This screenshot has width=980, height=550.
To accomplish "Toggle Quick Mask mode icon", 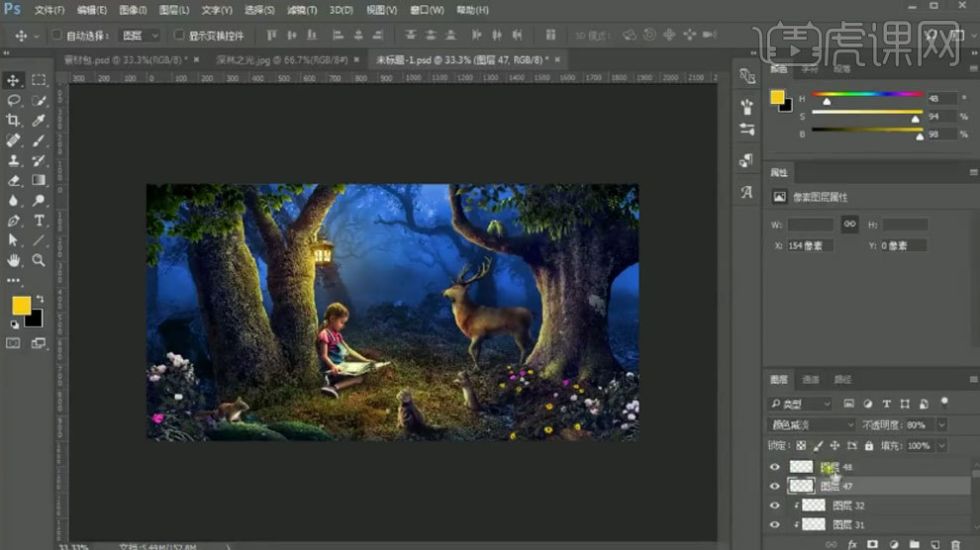I will pos(13,342).
